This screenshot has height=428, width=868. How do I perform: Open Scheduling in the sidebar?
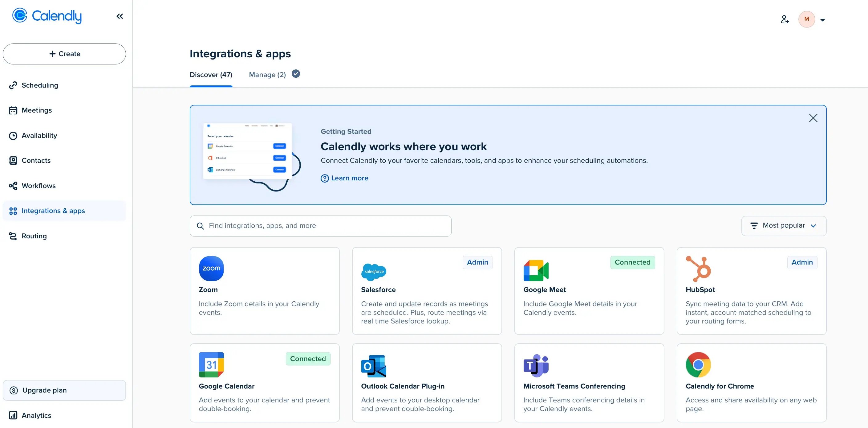pyautogui.click(x=64, y=85)
